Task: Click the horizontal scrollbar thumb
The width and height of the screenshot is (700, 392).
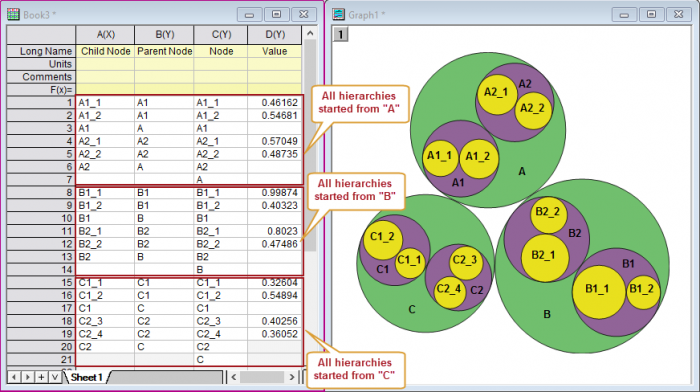Action: [262, 377]
